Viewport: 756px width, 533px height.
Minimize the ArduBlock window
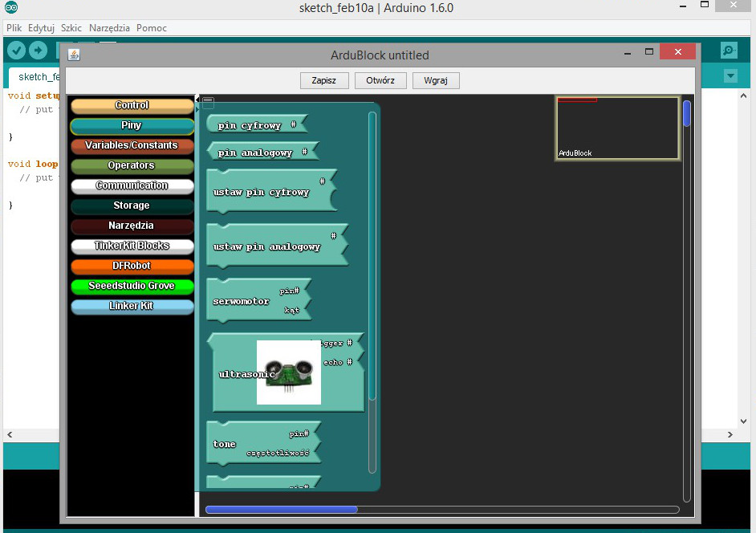[628, 53]
